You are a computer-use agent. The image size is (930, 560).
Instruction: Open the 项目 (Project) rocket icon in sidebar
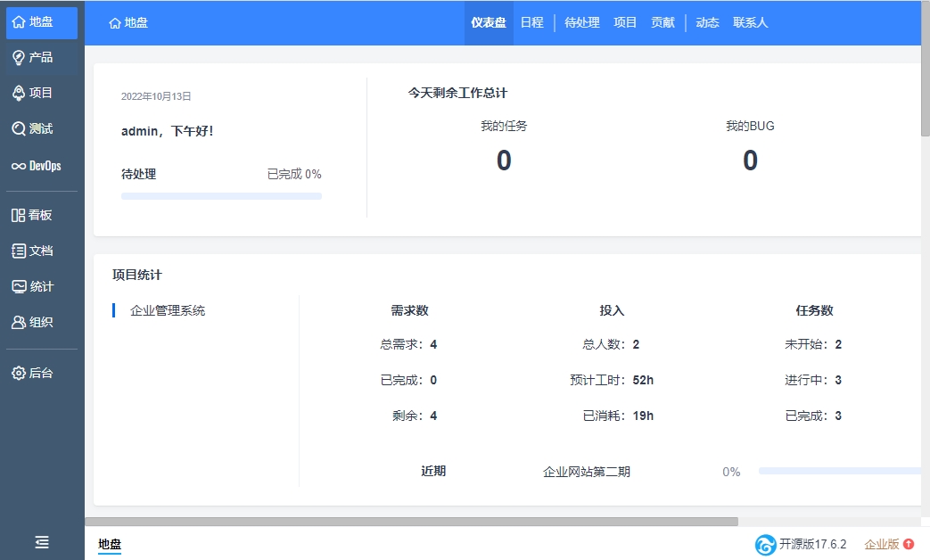point(19,93)
